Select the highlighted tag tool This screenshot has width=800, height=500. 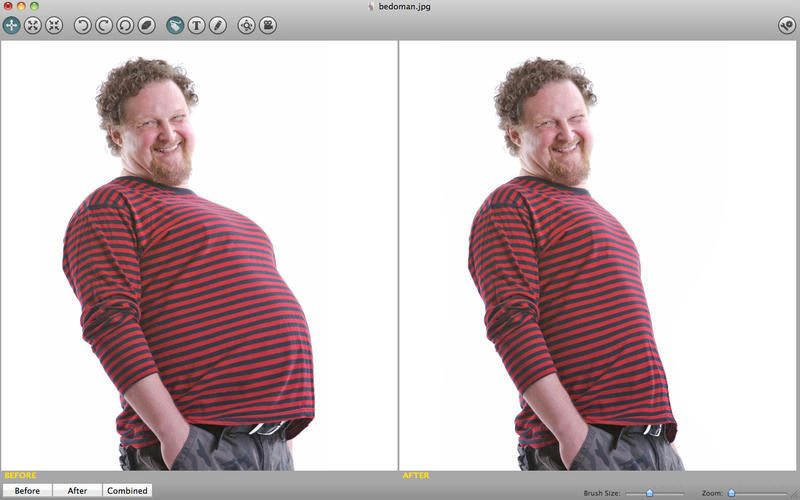pos(175,25)
